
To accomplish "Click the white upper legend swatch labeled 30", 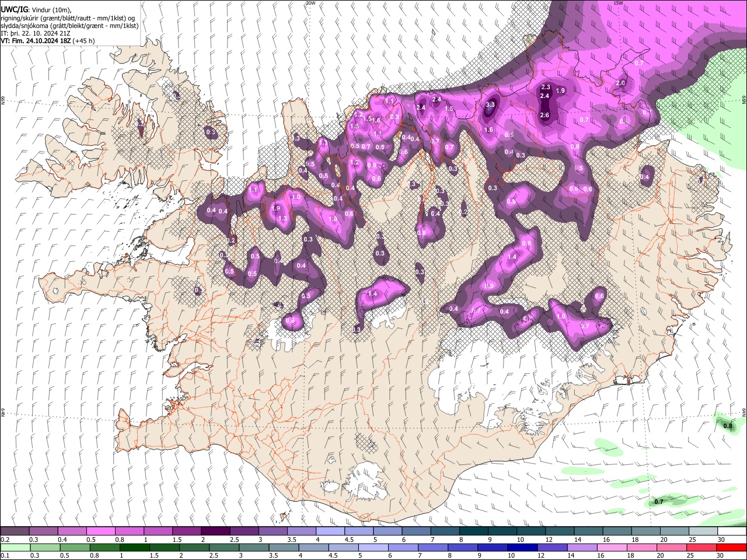I will click(732, 531).
